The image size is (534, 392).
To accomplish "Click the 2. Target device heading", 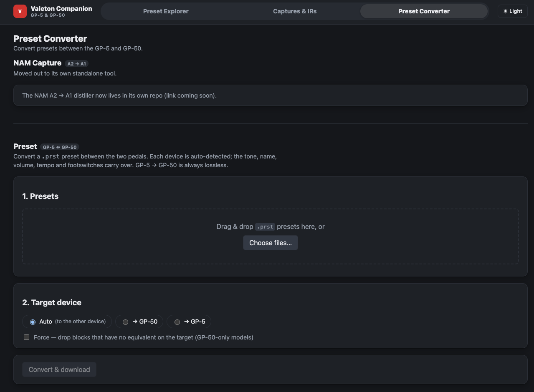I will click(52, 303).
